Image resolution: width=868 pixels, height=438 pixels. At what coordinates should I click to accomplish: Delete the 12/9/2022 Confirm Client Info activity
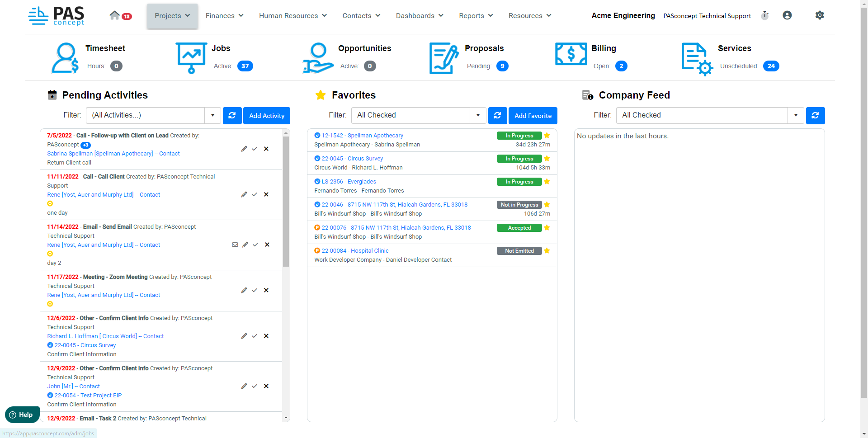(x=266, y=386)
